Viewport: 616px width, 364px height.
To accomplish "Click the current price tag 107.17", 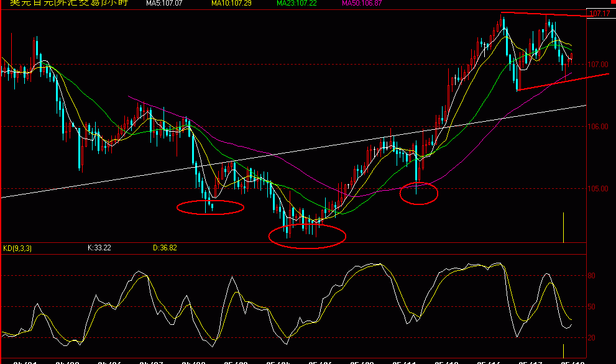I will [599, 14].
